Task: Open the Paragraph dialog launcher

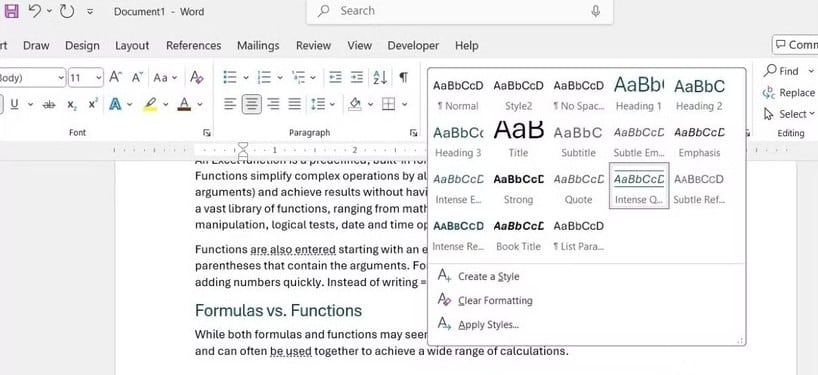Action: click(414, 133)
